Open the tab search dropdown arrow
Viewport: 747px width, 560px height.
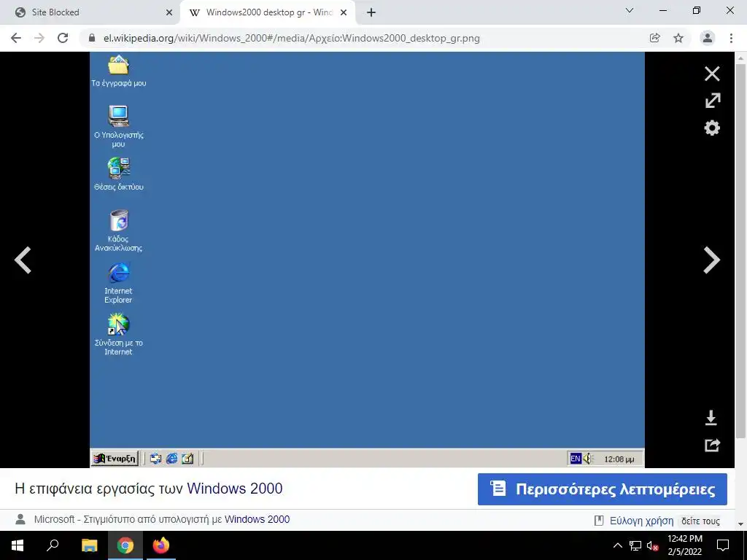coord(630,10)
